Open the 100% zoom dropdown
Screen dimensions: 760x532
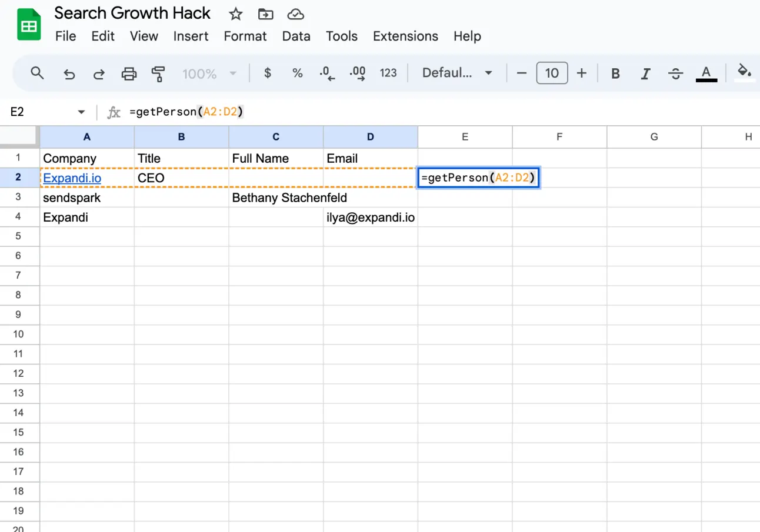[x=209, y=73]
